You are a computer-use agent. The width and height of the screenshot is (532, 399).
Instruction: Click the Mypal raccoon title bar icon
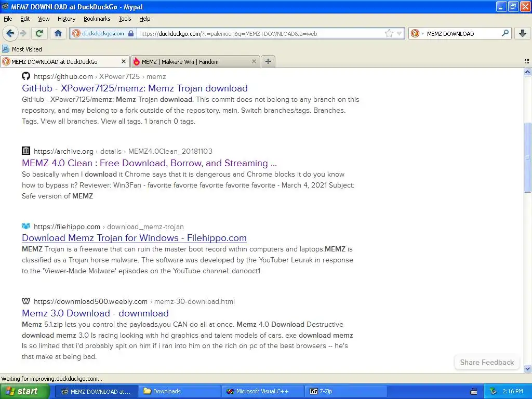click(5, 6)
